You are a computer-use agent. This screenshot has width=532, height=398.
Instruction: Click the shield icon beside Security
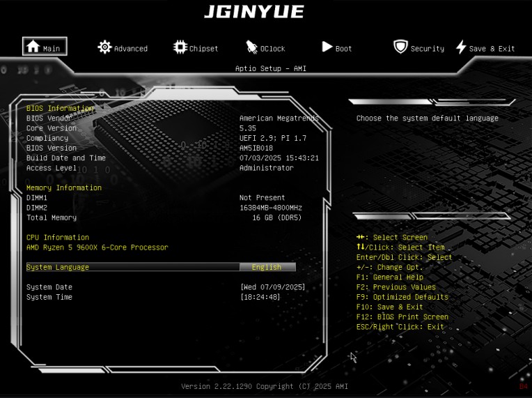click(400, 47)
